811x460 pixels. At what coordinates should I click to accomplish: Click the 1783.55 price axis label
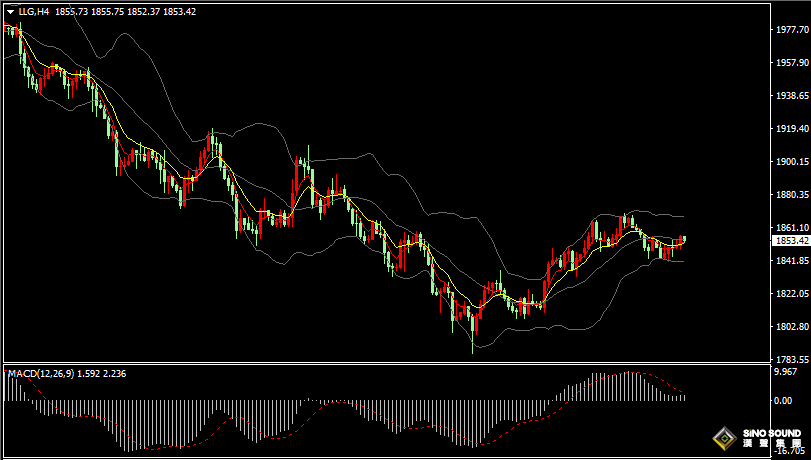[791, 359]
